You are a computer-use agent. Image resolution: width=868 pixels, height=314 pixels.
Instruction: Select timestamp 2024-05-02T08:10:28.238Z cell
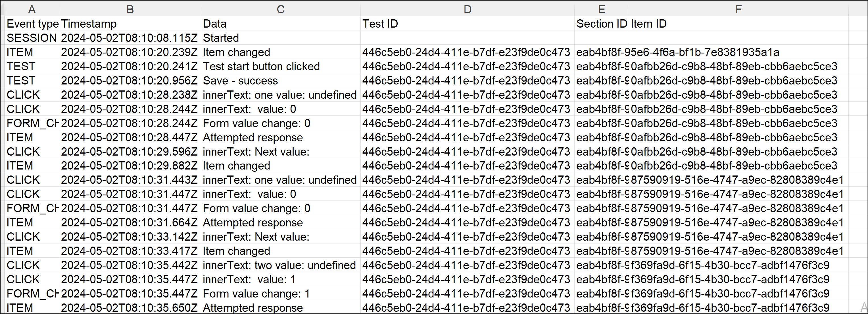(x=130, y=94)
